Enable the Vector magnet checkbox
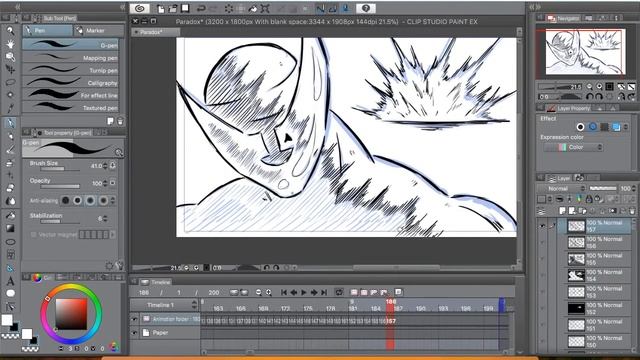The width and height of the screenshot is (640, 360). [33, 235]
